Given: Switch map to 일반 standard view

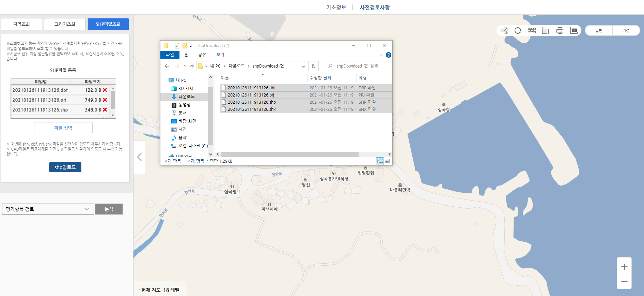Looking at the screenshot, I should [x=599, y=31].
